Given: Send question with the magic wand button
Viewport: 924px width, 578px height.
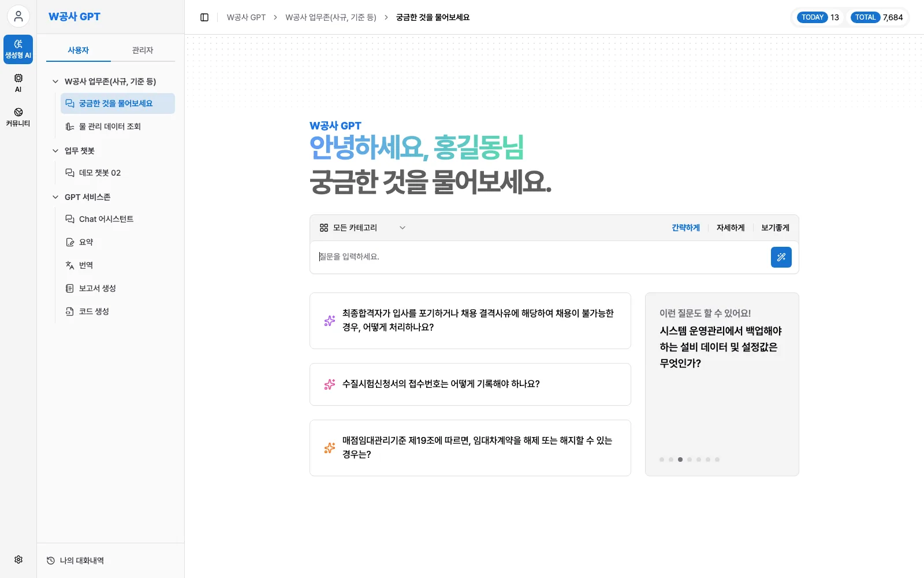Looking at the screenshot, I should click(x=781, y=257).
